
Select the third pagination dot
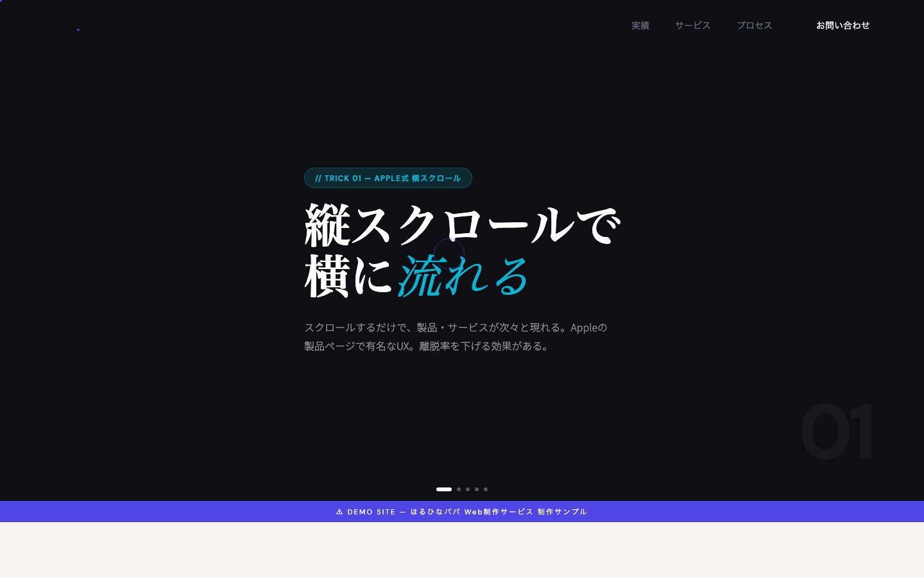coord(468,489)
